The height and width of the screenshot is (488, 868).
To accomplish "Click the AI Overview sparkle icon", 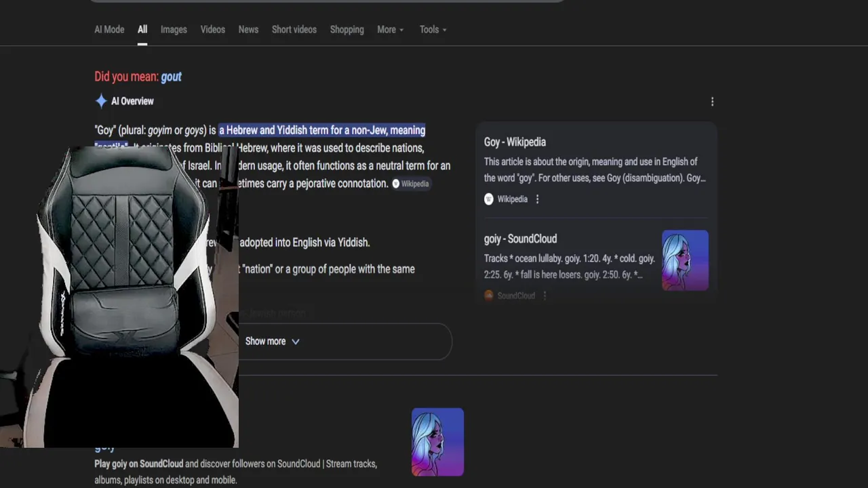I will pos(101,101).
